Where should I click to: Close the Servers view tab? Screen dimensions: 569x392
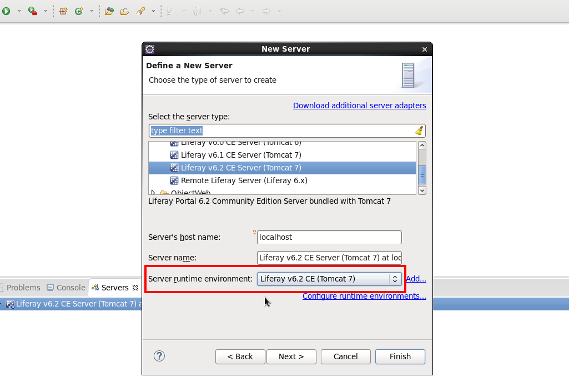point(135,288)
